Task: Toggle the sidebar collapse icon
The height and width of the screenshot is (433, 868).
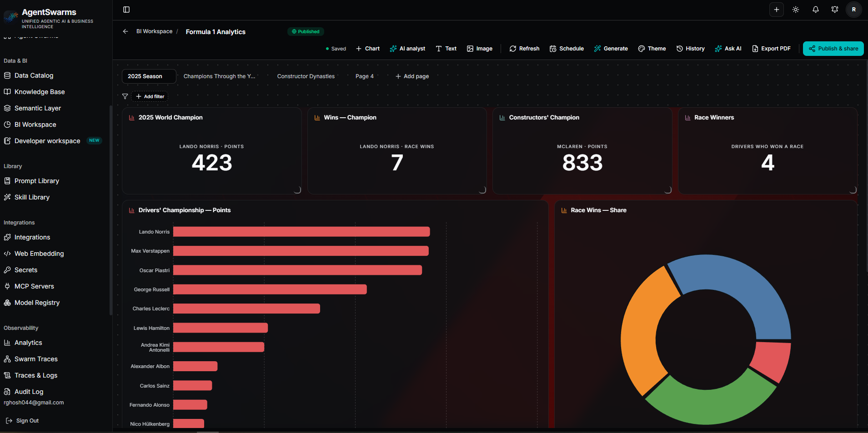Action: click(x=126, y=10)
